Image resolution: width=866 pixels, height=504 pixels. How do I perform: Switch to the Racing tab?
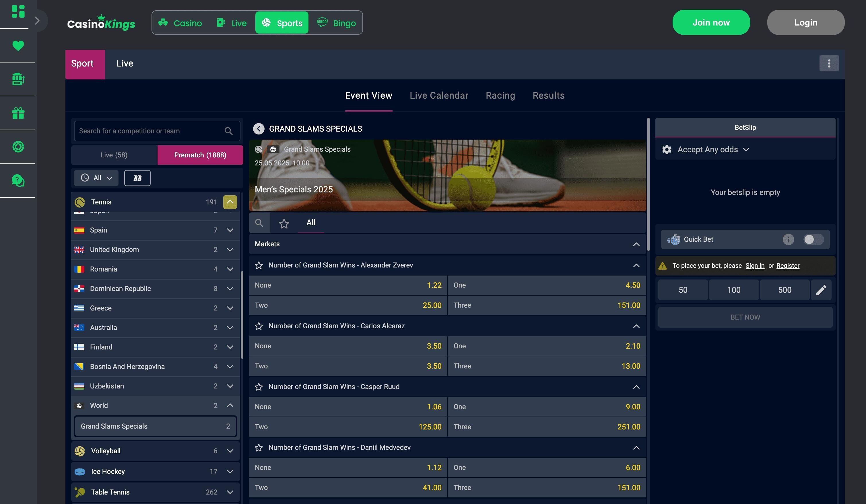[x=500, y=95]
